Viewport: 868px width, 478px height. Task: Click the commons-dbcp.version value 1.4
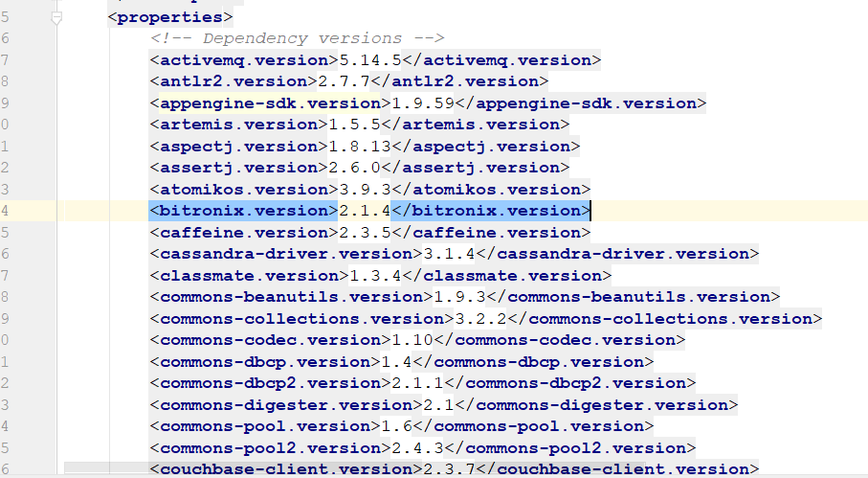[x=396, y=362]
